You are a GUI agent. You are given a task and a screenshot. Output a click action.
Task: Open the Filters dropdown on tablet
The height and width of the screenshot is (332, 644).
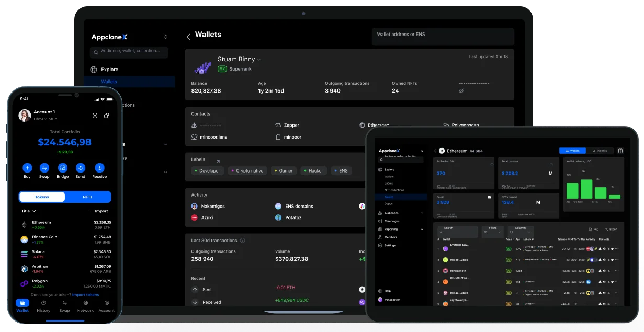point(492,230)
